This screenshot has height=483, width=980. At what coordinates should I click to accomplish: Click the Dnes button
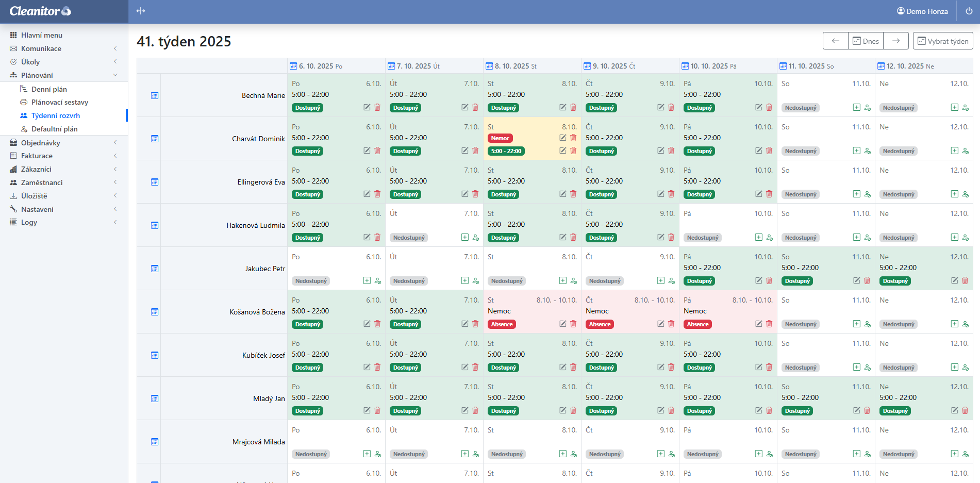(x=866, y=41)
